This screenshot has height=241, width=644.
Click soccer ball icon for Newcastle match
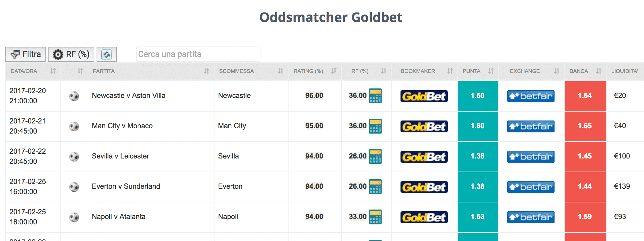[x=74, y=96]
